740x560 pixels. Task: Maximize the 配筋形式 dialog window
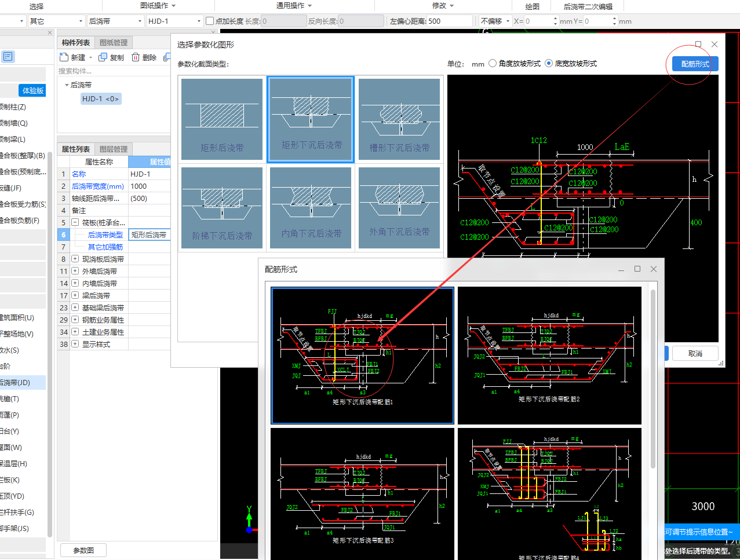point(637,269)
